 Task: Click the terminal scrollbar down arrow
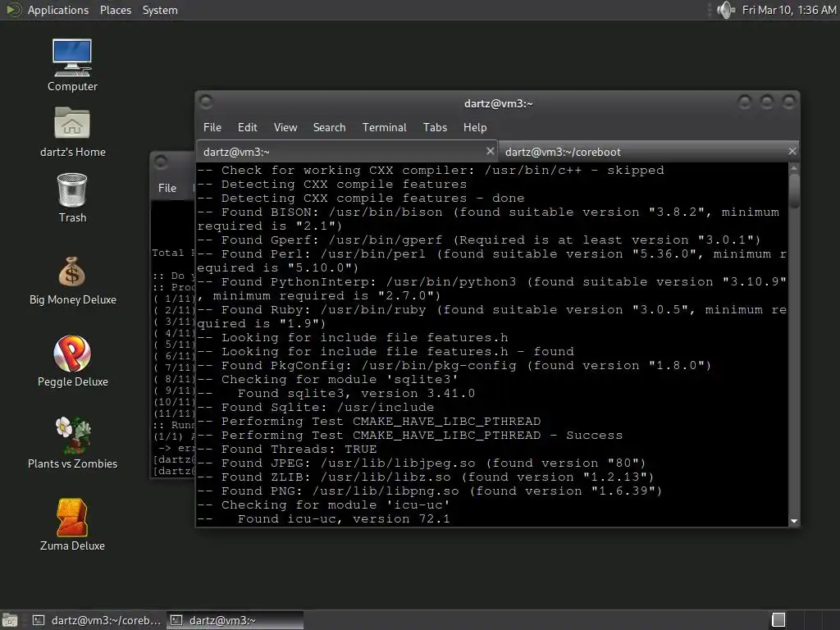pyautogui.click(x=794, y=521)
